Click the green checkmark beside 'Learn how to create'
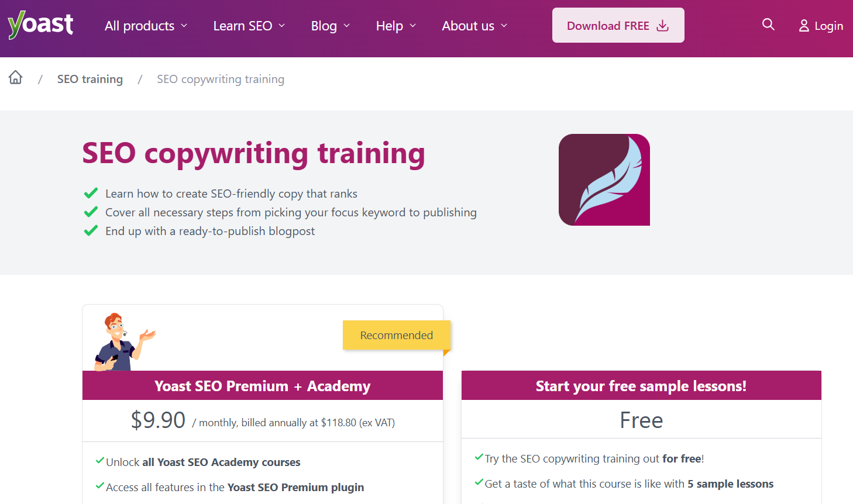The height and width of the screenshot is (504, 853). 91,194
